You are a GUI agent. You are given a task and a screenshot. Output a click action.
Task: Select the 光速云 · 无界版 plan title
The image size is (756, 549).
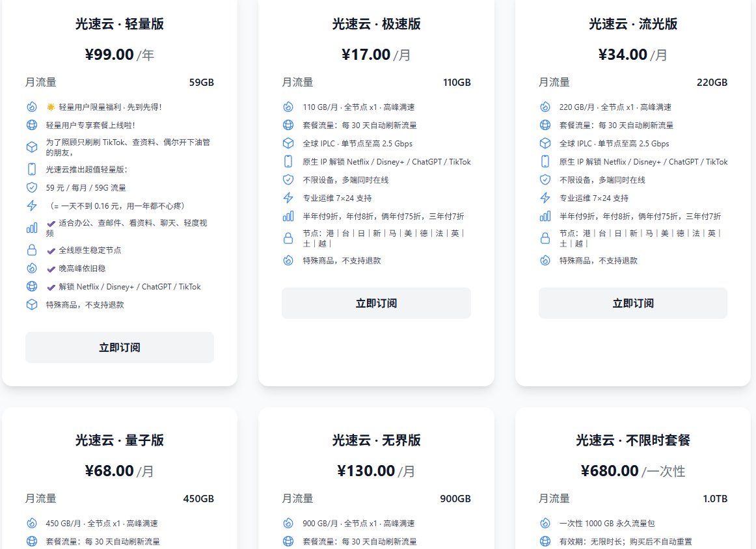(376, 440)
